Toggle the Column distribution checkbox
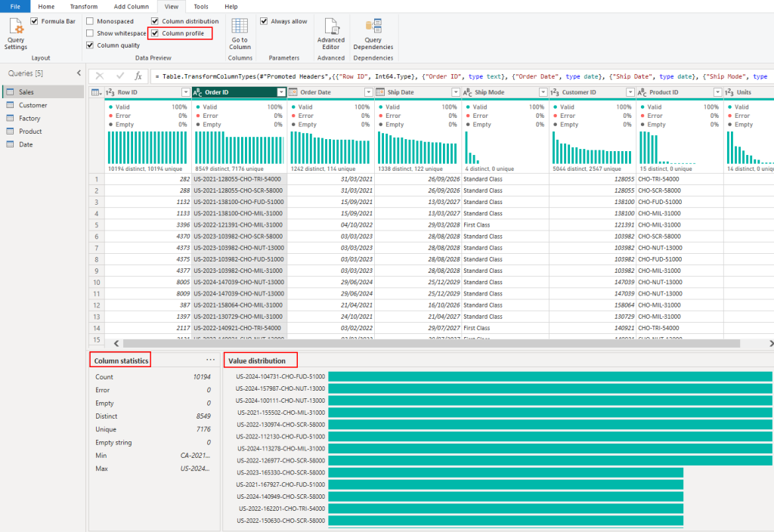774x532 pixels. tap(155, 21)
